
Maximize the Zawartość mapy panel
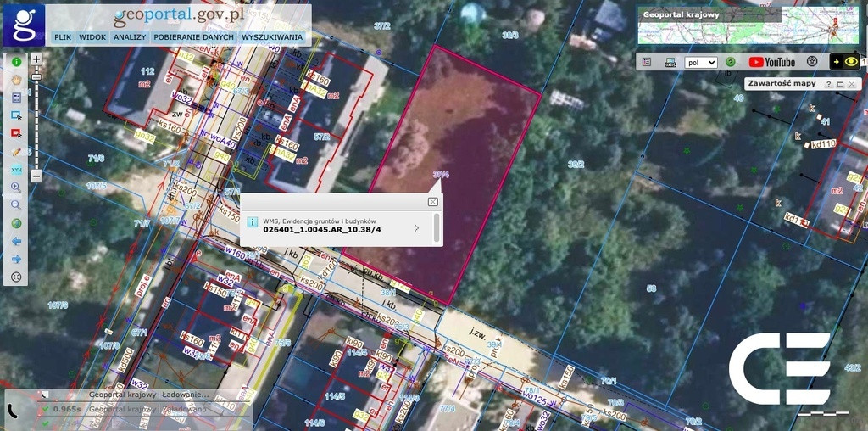point(840,84)
